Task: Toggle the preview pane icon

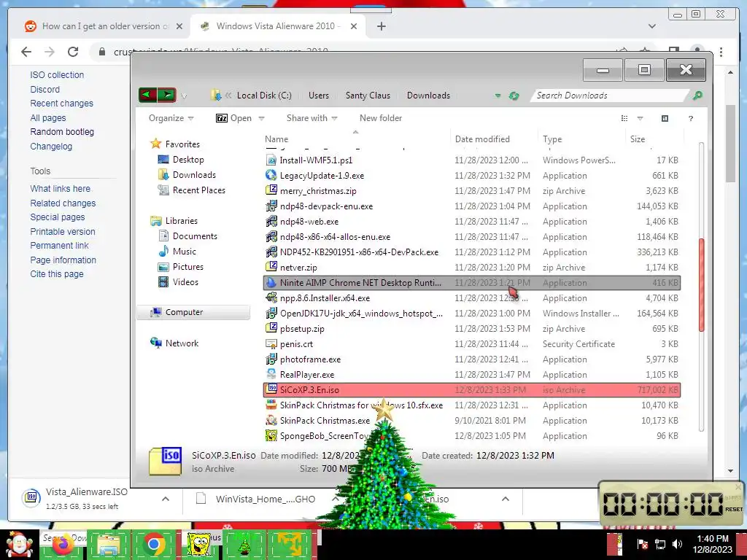Action: (x=665, y=119)
